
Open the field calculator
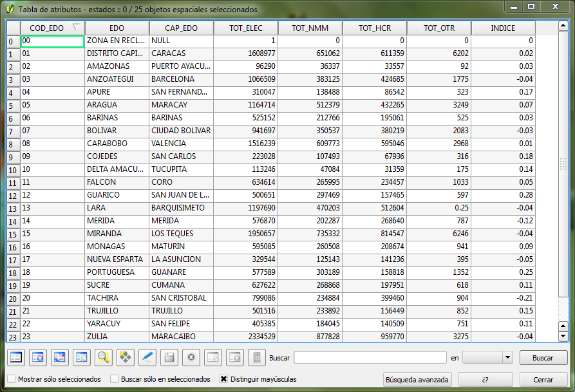click(x=257, y=357)
